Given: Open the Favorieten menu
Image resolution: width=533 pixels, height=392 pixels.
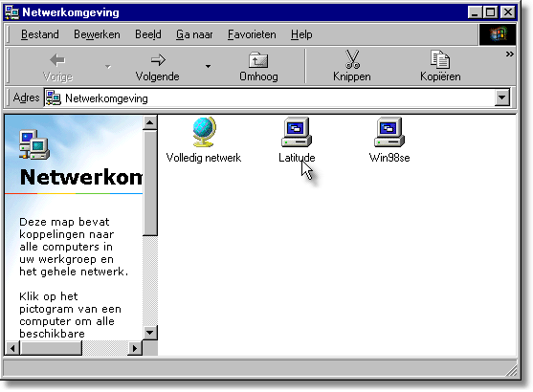Looking at the screenshot, I should point(252,34).
